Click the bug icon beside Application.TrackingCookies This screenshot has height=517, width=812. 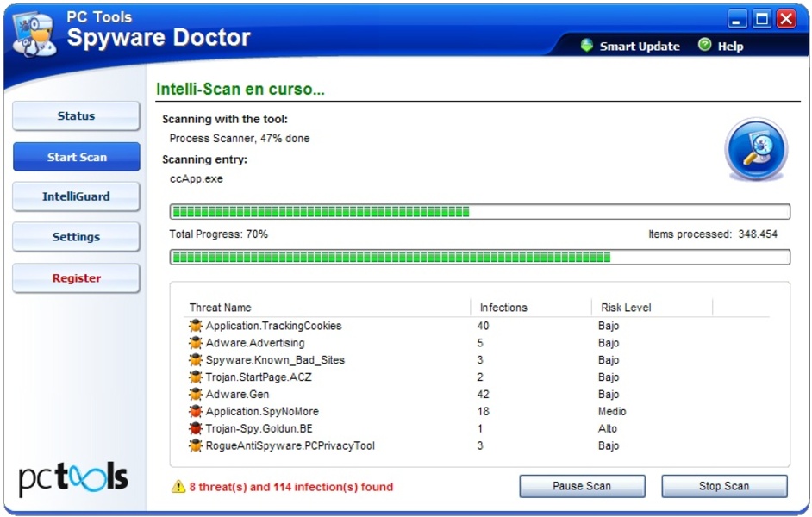click(196, 326)
